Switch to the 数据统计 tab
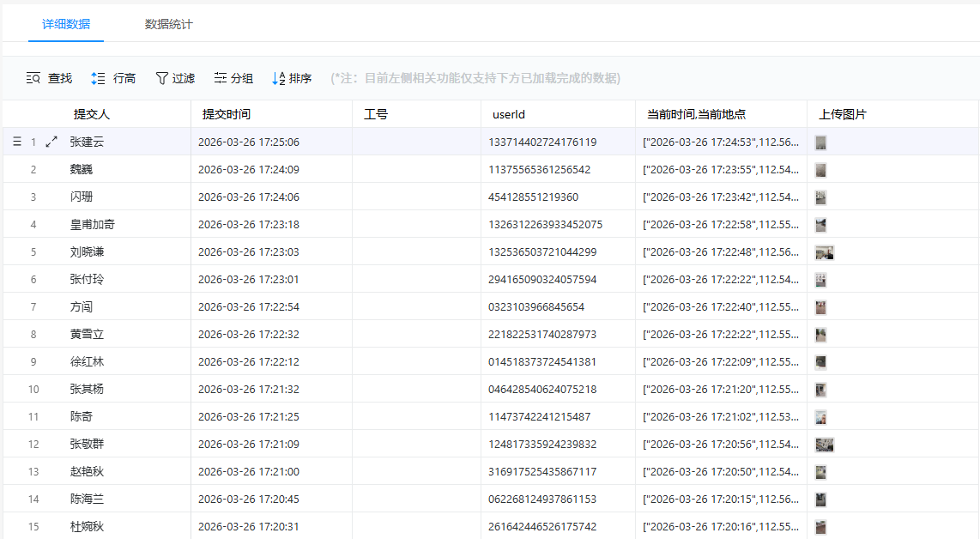980x539 pixels. (169, 24)
